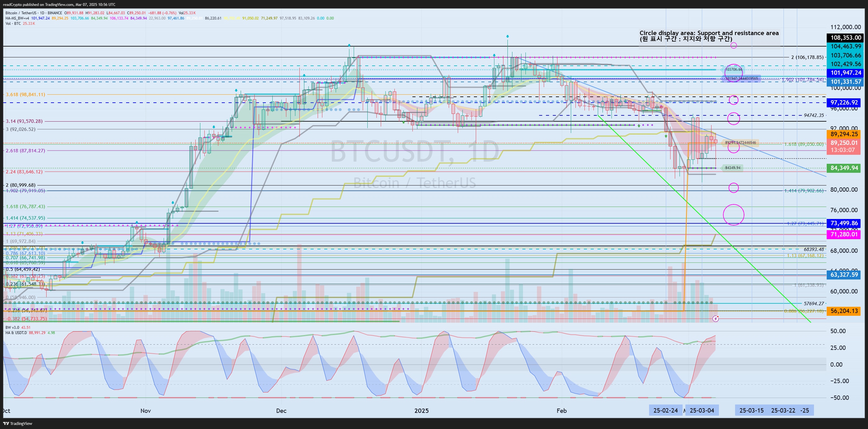Click the 101,331.57 price axis label
The height and width of the screenshot is (429, 868).
(846, 82)
